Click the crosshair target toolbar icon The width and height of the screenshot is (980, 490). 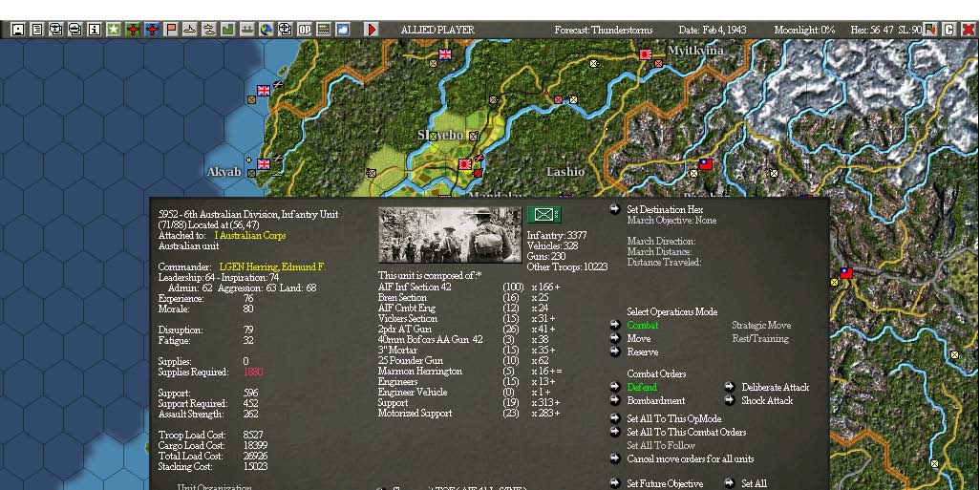click(285, 30)
